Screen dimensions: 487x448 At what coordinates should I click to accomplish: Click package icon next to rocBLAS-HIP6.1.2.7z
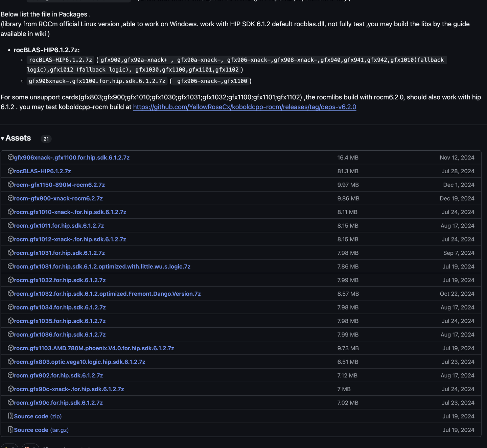[x=10, y=171]
